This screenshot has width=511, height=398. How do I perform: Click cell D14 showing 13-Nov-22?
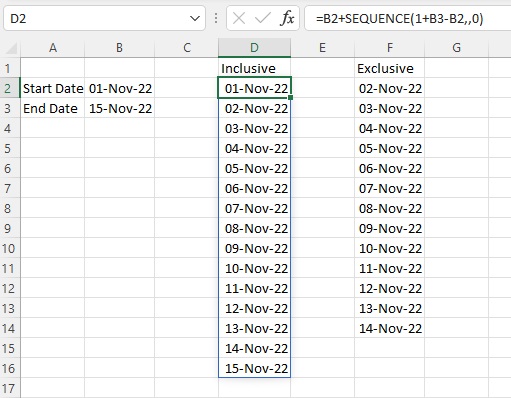pyautogui.click(x=254, y=328)
